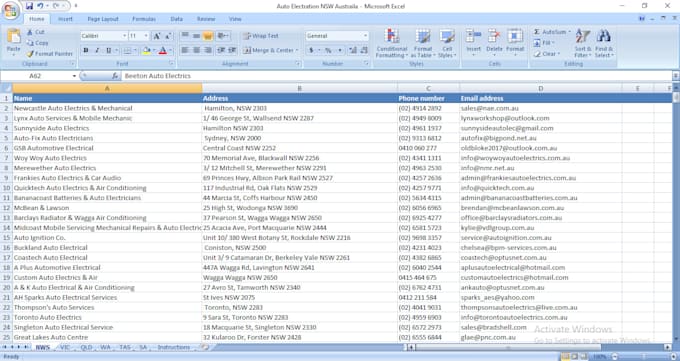Open the font size dropdown
Image resolution: width=680 pixels, height=361 pixels.
tap(146, 36)
